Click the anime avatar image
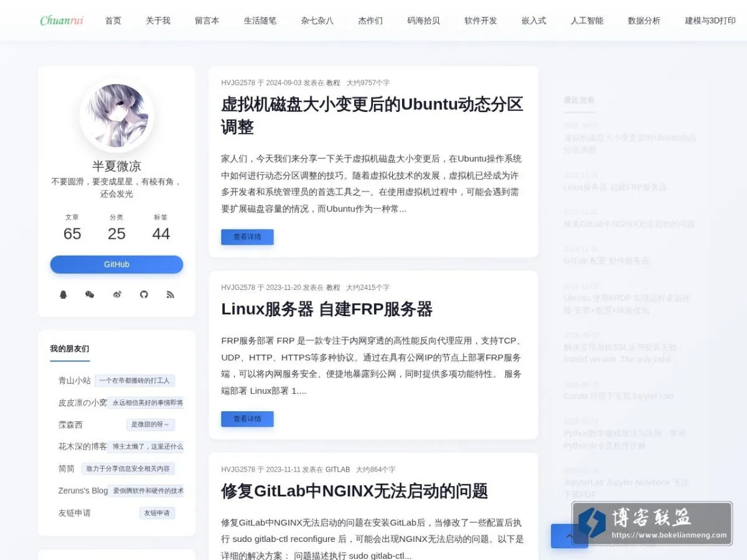Viewport: 747px width, 560px height. tap(117, 116)
